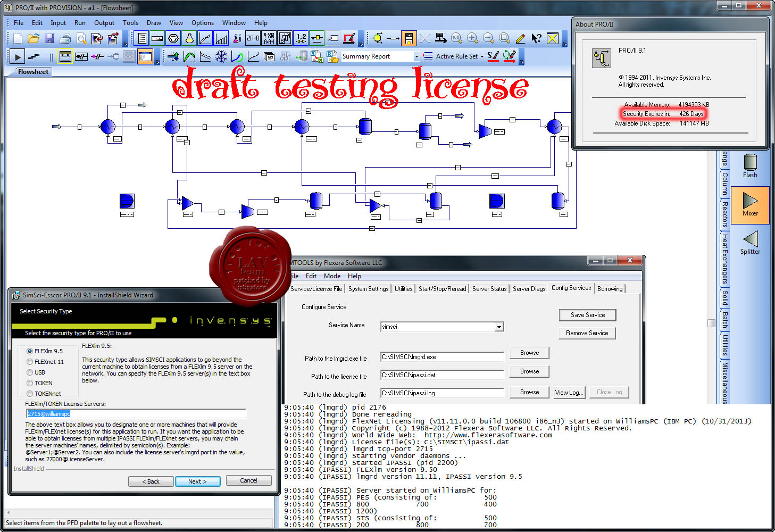Click the Zoom Out magnifier icon
This screenshot has height=532, width=775.
coord(488,38)
